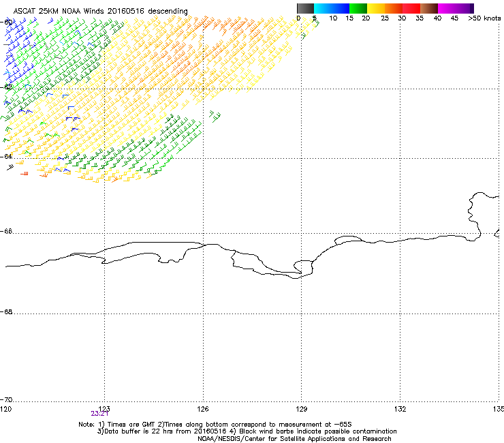The height and width of the screenshot is (443, 504).
Task: Click the '25' knots legend label
Action: point(385,18)
